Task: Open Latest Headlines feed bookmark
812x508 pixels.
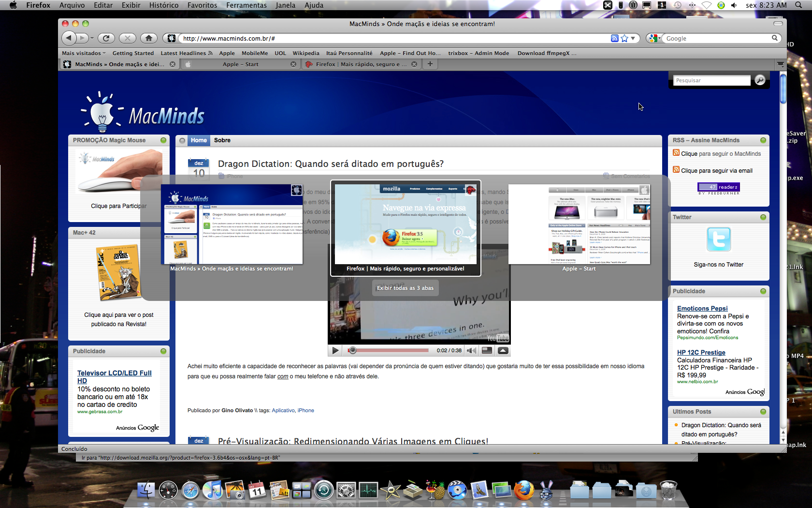Action: [186, 53]
